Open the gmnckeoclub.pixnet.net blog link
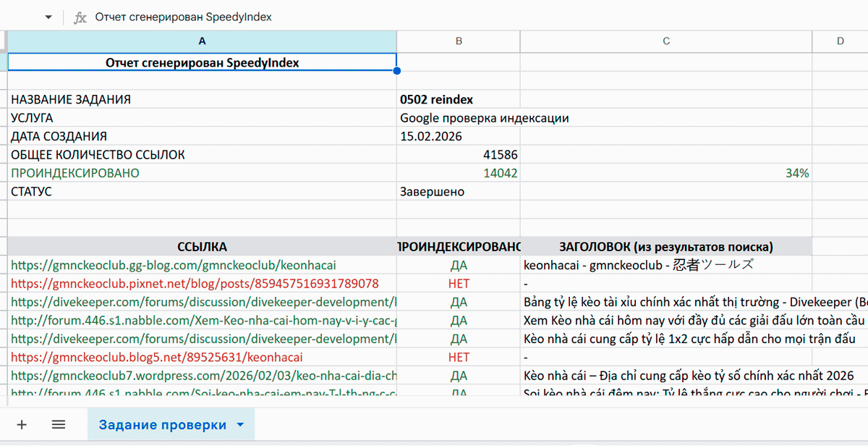Image resolution: width=868 pixels, height=446 pixels. tap(195, 283)
